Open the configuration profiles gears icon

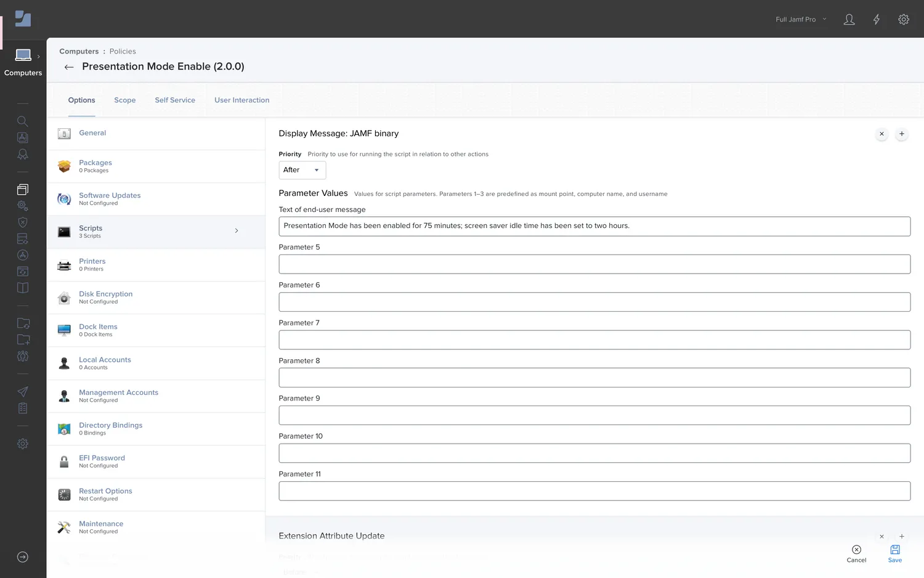[x=23, y=206]
